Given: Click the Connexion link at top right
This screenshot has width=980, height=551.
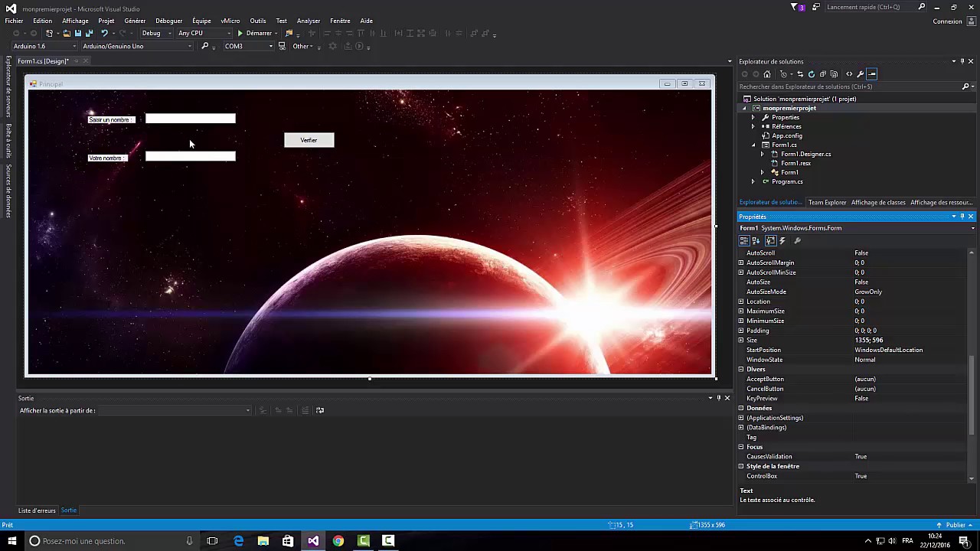Looking at the screenshot, I should [948, 21].
